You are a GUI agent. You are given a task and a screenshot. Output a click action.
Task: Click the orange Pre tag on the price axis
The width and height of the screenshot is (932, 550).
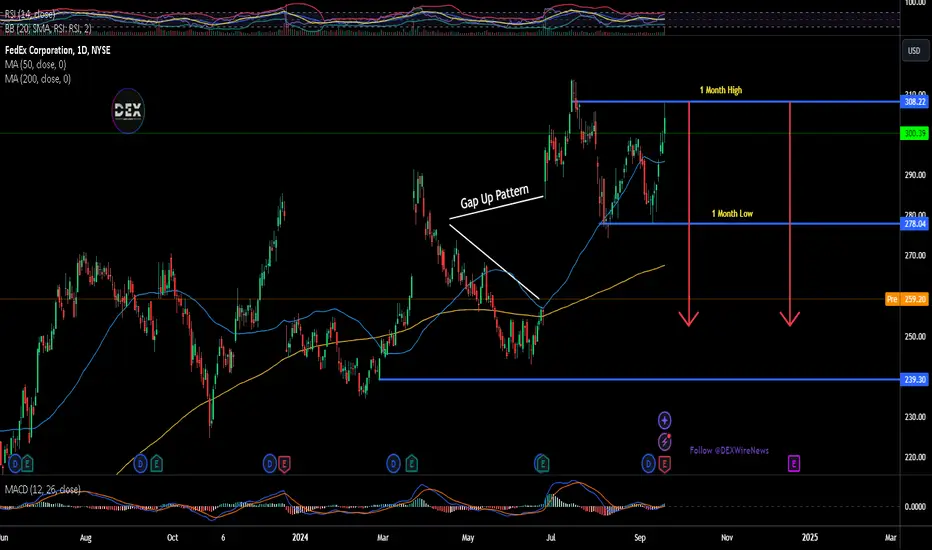pos(892,299)
